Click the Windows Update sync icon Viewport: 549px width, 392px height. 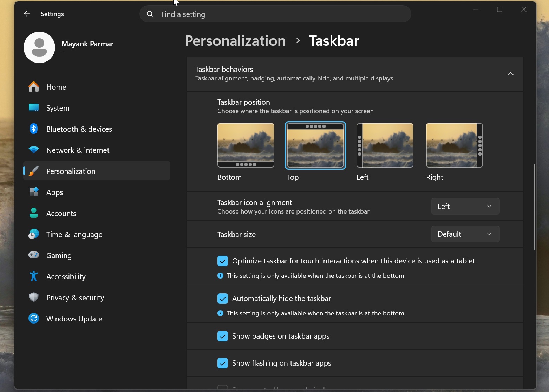coord(34,319)
